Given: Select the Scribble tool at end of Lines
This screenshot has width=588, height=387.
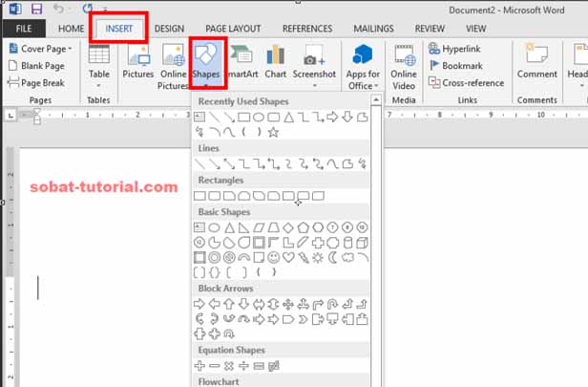Looking at the screenshot, I should [363, 164].
